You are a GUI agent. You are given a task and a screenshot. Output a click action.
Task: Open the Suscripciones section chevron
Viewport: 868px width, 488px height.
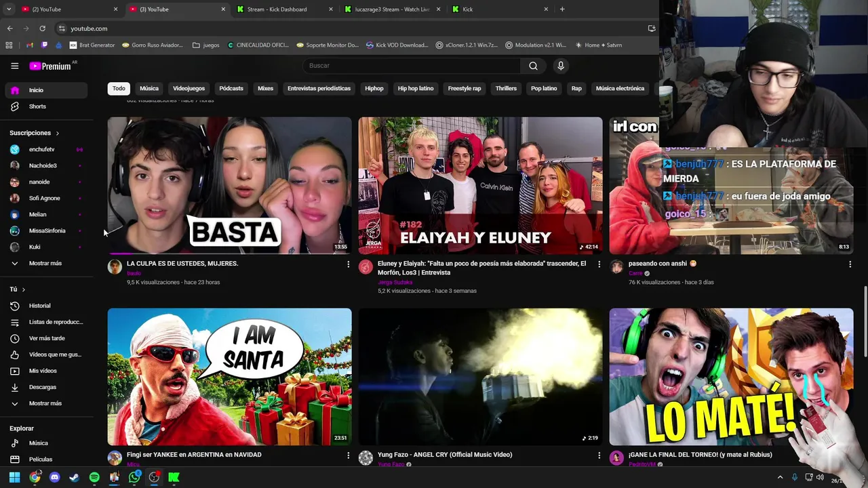pos(58,133)
